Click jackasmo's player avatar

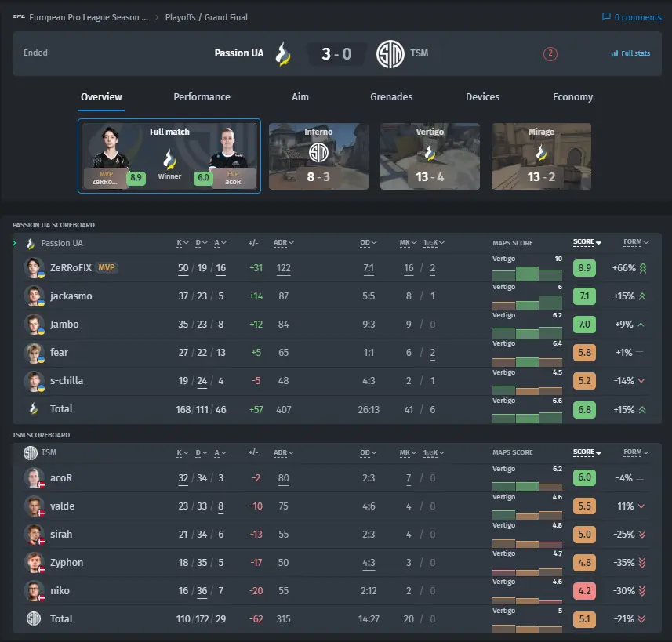(x=34, y=296)
